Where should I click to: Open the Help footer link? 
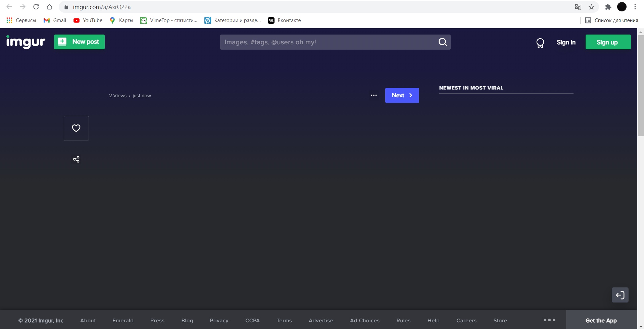point(433,321)
